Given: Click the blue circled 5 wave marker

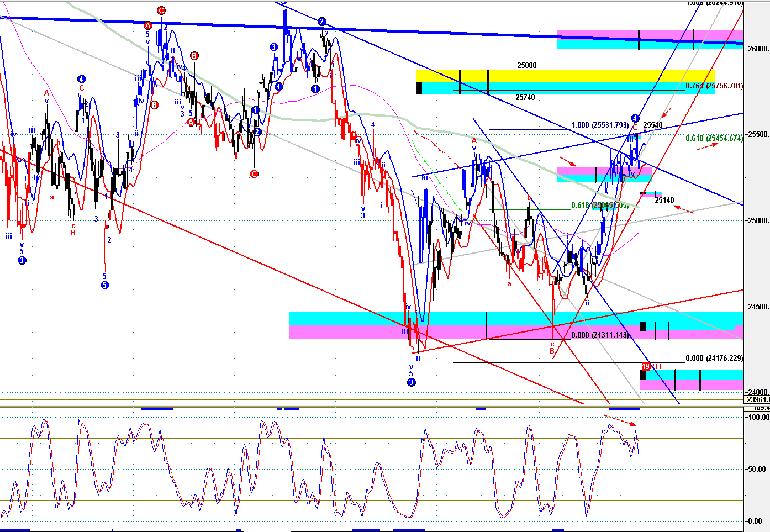Looking at the screenshot, I should coord(104,285).
